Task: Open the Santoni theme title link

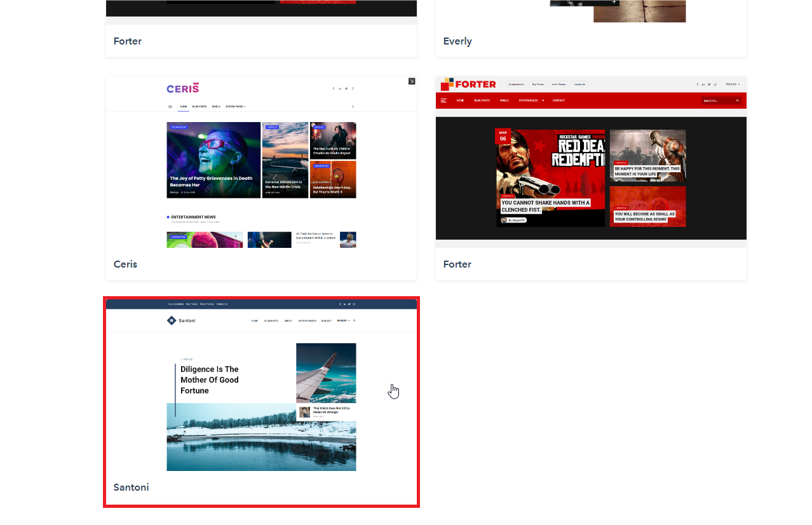Action: coord(131,487)
